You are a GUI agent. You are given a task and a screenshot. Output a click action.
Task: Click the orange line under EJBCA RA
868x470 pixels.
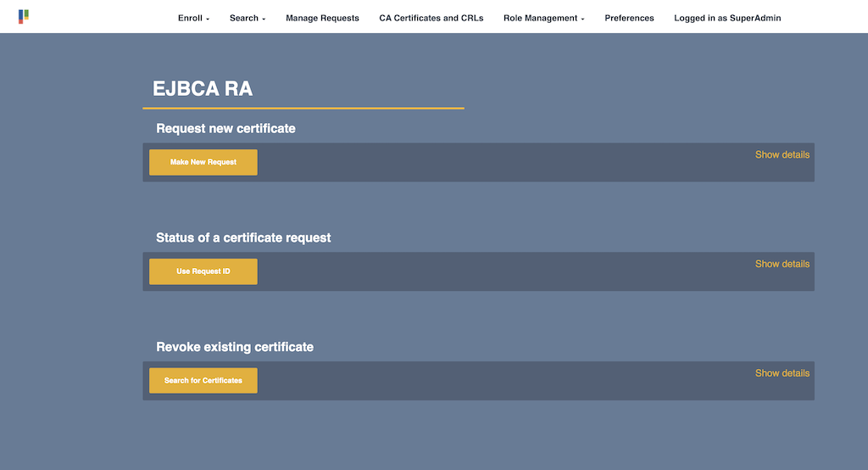303,109
